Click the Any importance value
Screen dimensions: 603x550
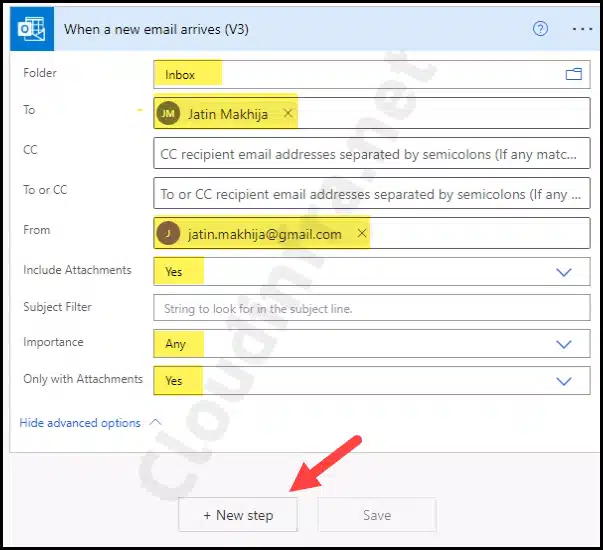click(175, 344)
